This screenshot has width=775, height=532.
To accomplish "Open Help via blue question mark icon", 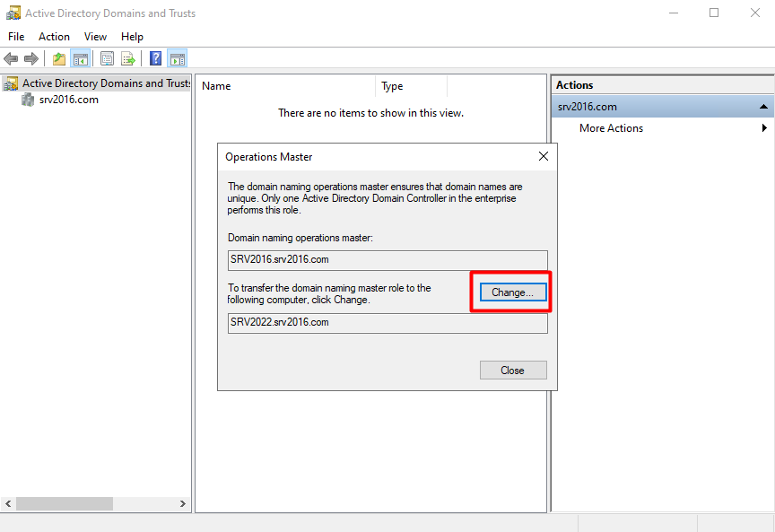I will pos(156,59).
